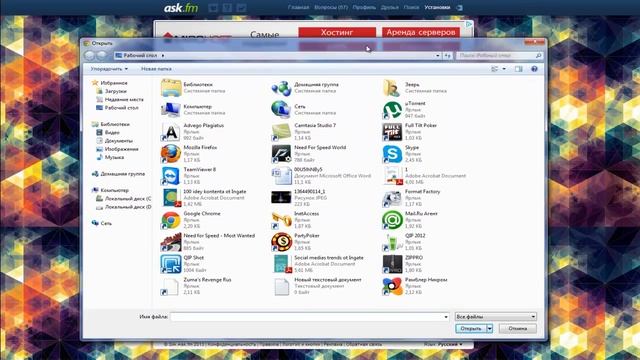Select the Mail.Ru Агент shortcut icon
Screen dimensions: 640x360
click(x=392, y=220)
